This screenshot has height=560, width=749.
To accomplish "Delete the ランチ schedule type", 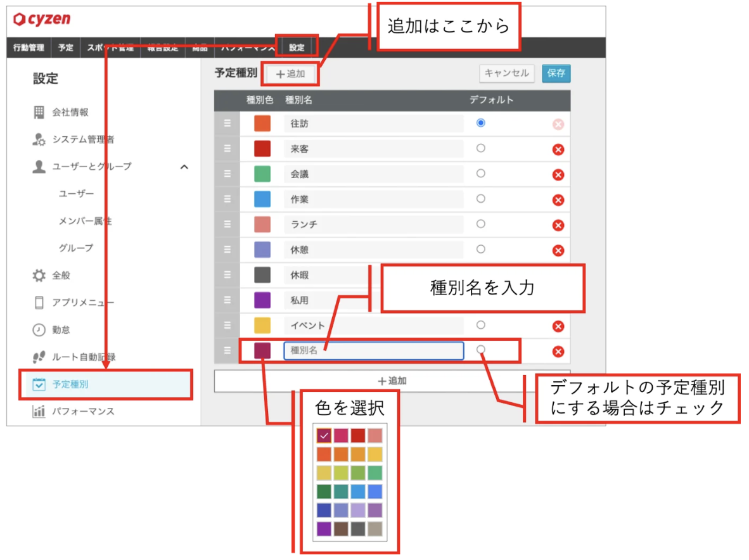I will 558,226.
